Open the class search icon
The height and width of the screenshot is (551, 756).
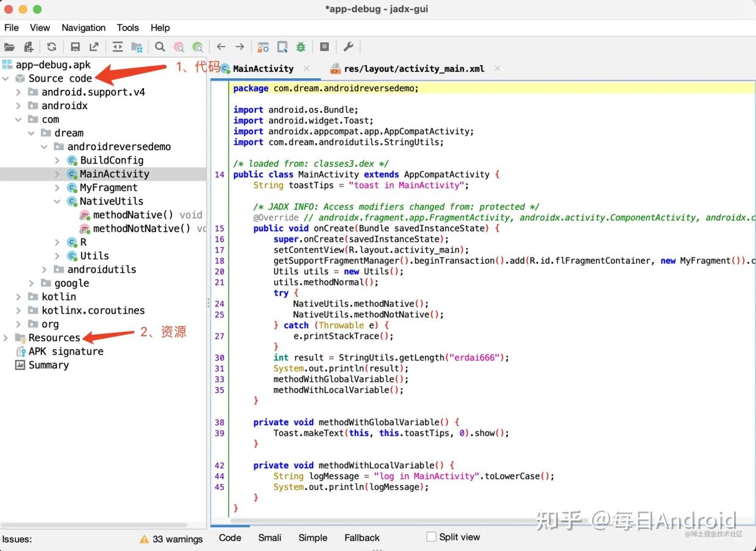pyautogui.click(x=179, y=46)
